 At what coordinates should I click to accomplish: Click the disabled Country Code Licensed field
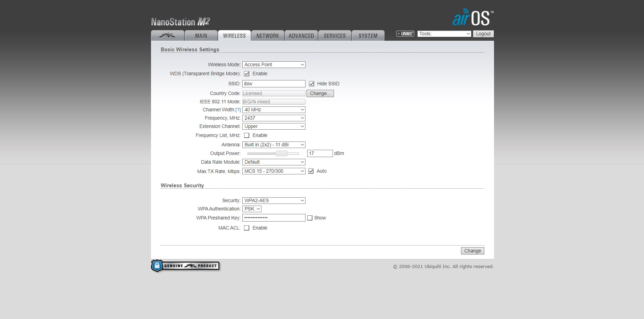(274, 93)
